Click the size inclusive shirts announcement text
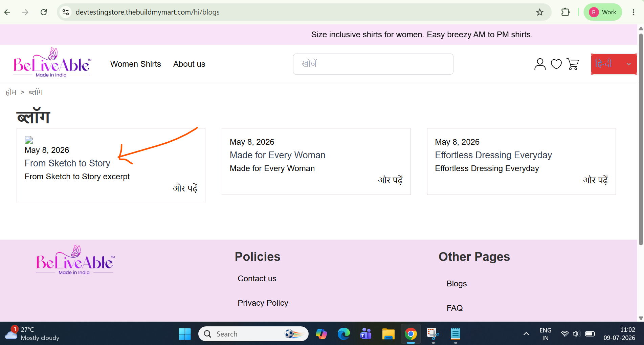The height and width of the screenshot is (345, 644). (x=422, y=35)
